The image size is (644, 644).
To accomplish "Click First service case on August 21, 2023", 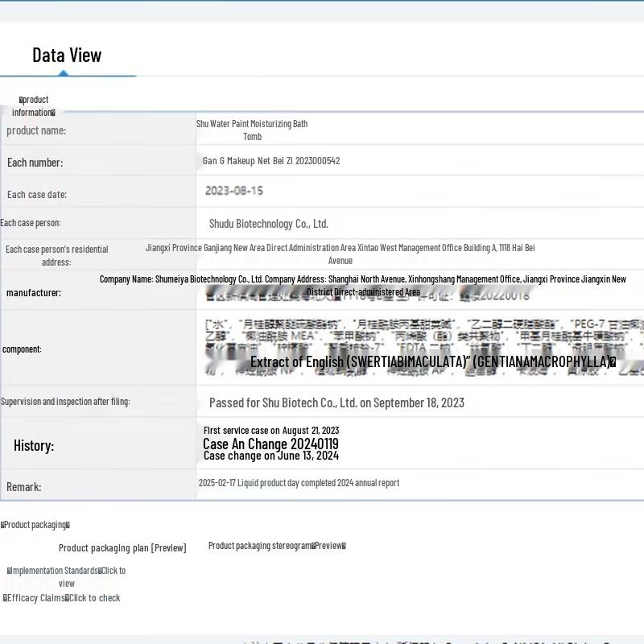I will point(271,430).
